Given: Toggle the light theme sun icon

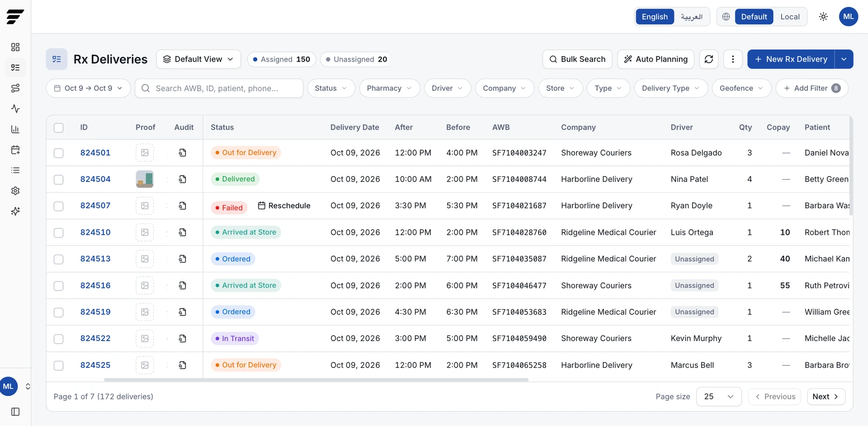Looking at the screenshot, I should click(x=823, y=16).
